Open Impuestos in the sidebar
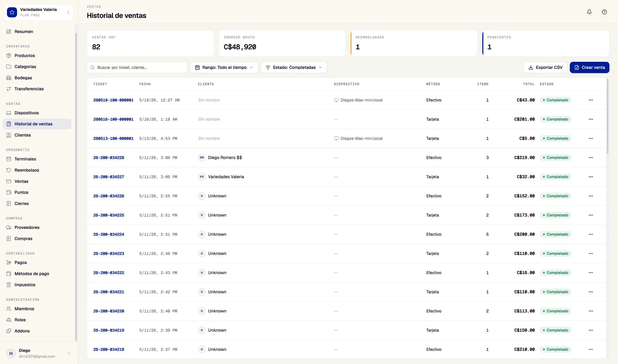618x364 pixels. (37, 285)
